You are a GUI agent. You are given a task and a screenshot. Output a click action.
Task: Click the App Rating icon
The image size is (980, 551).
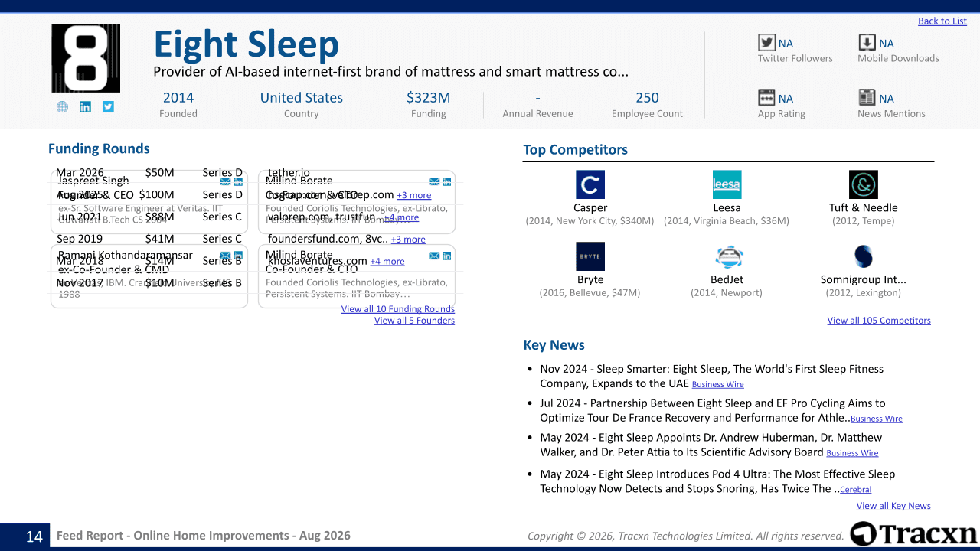(766, 97)
